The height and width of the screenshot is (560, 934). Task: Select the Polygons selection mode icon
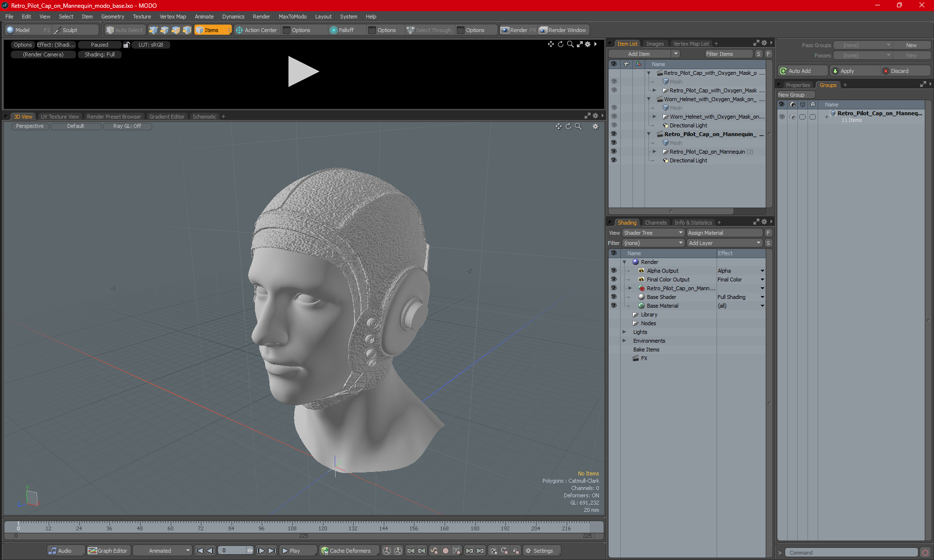pyautogui.click(x=176, y=30)
